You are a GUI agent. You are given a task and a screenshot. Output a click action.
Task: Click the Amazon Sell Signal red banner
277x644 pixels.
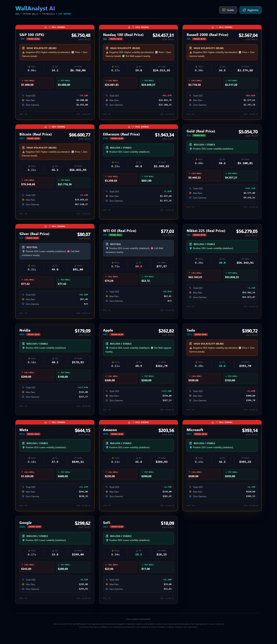click(138, 422)
